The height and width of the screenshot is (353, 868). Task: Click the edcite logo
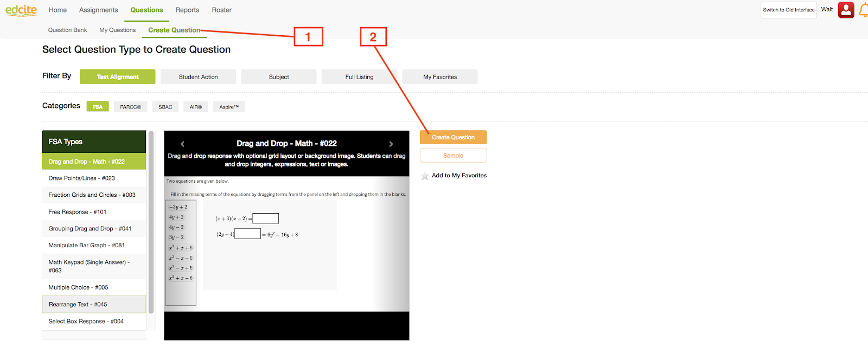coord(21,10)
